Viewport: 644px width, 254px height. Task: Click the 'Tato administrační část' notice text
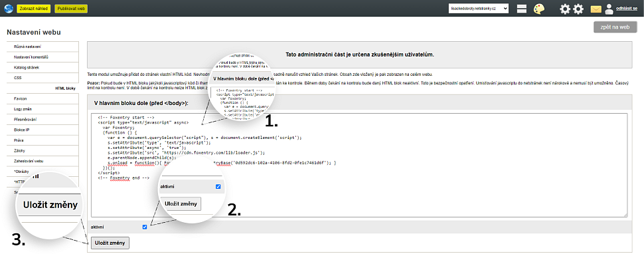click(359, 55)
